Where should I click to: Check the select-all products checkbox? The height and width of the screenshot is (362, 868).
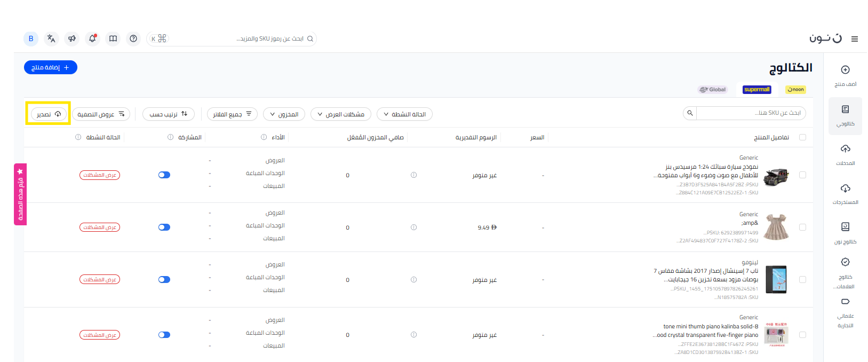point(802,137)
